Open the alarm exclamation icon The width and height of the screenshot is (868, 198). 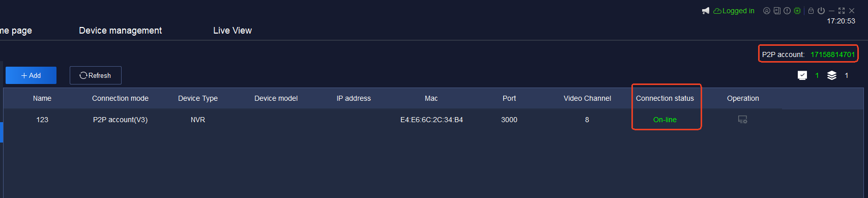tap(787, 11)
